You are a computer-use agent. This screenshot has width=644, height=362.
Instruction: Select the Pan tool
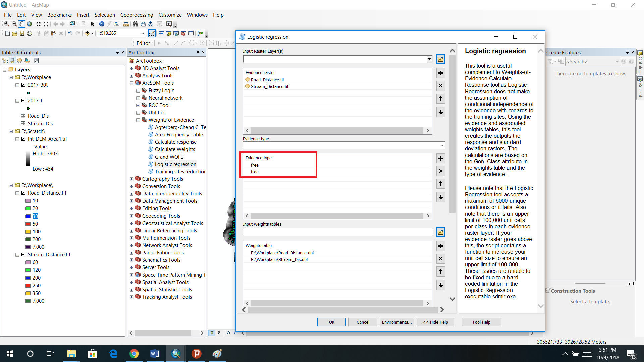pos(22,24)
